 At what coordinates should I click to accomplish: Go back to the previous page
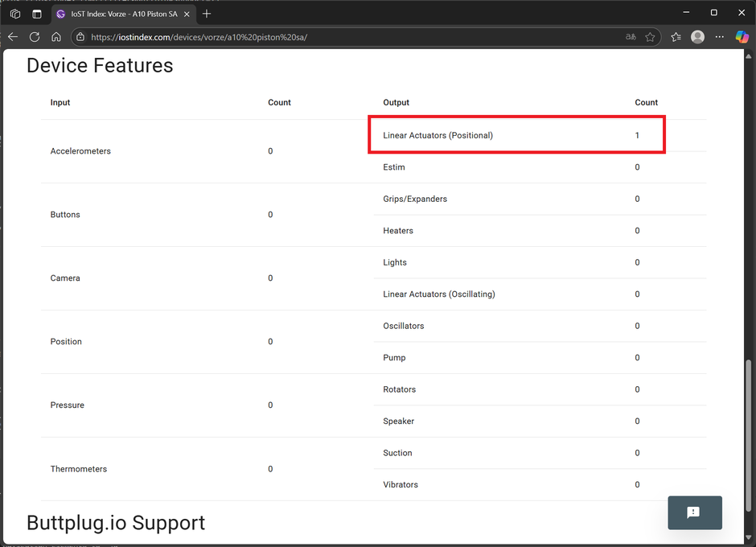point(13,37)
